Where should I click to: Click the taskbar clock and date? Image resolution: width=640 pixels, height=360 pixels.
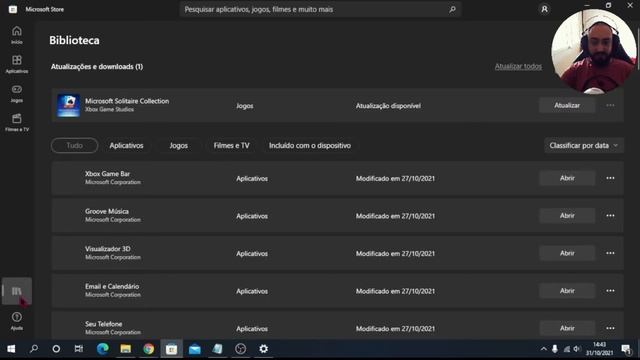[x=600, y=349]
